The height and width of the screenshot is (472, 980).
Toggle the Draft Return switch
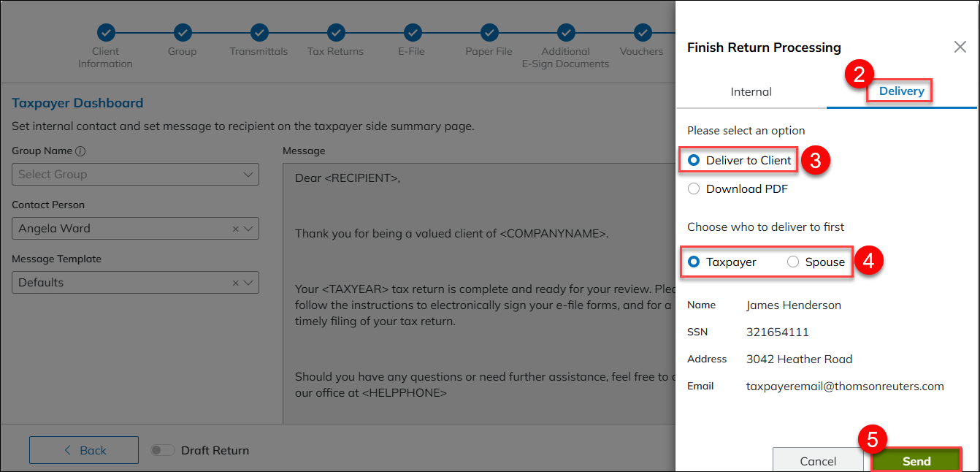pyautogui.click(x=163, y=450)
